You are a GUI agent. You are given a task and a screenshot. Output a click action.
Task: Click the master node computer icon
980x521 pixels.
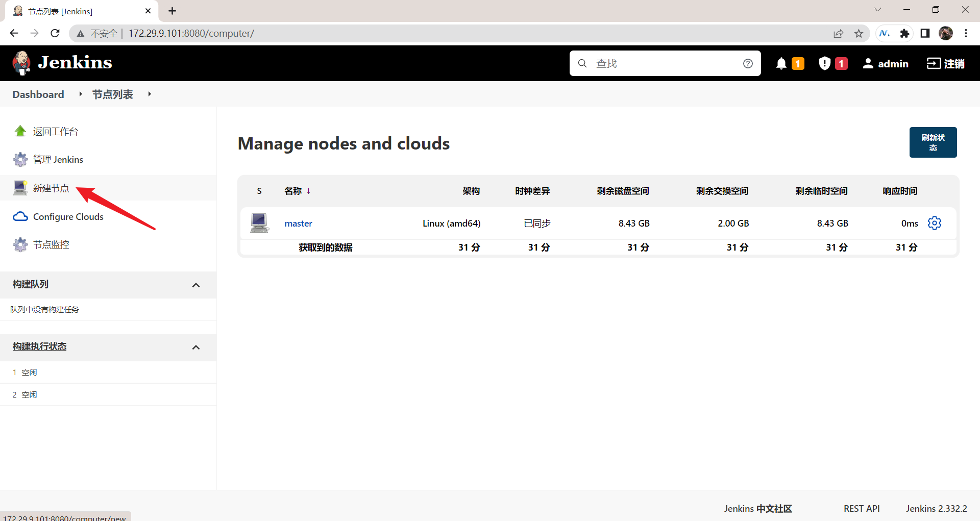[x=259, y=223]
